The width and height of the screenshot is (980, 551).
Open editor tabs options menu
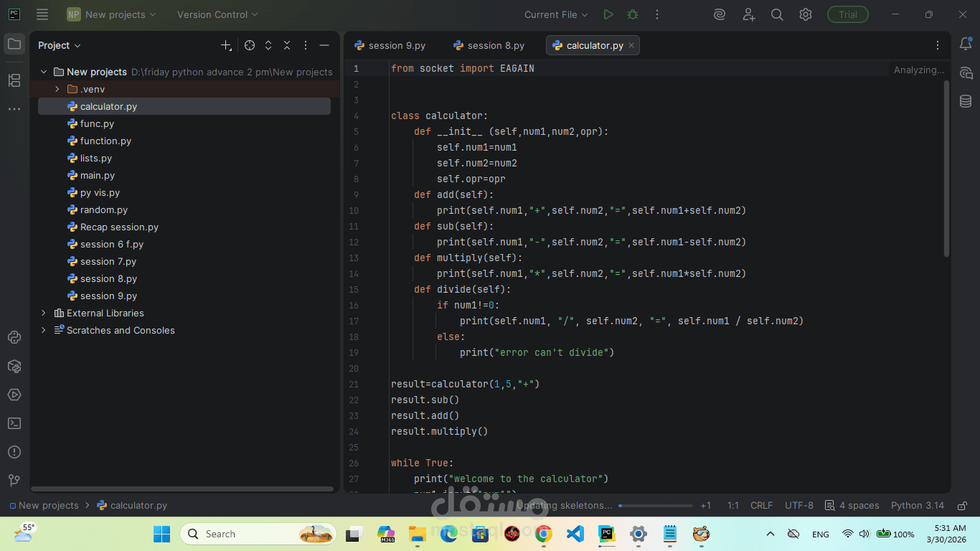tap(937, 45)
